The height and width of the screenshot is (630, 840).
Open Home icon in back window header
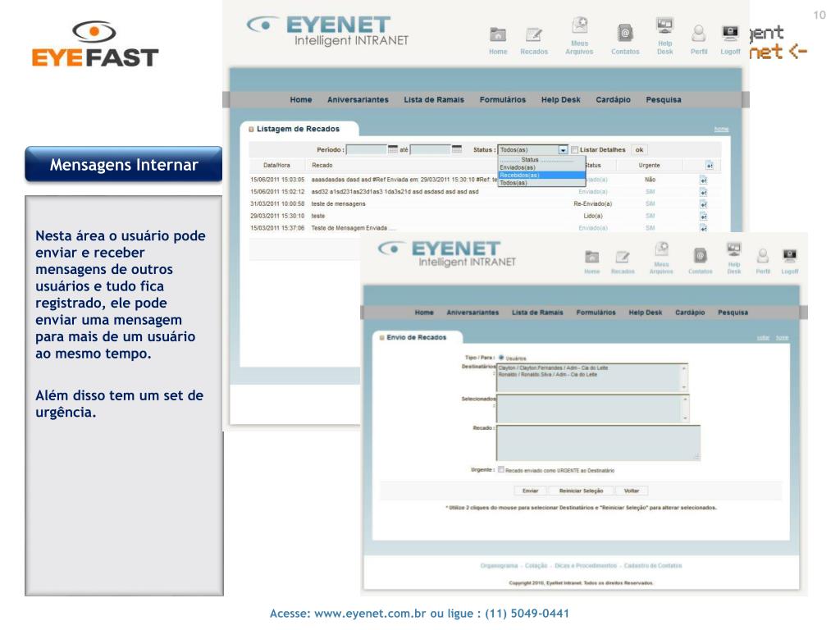click(x=498, y=41)
